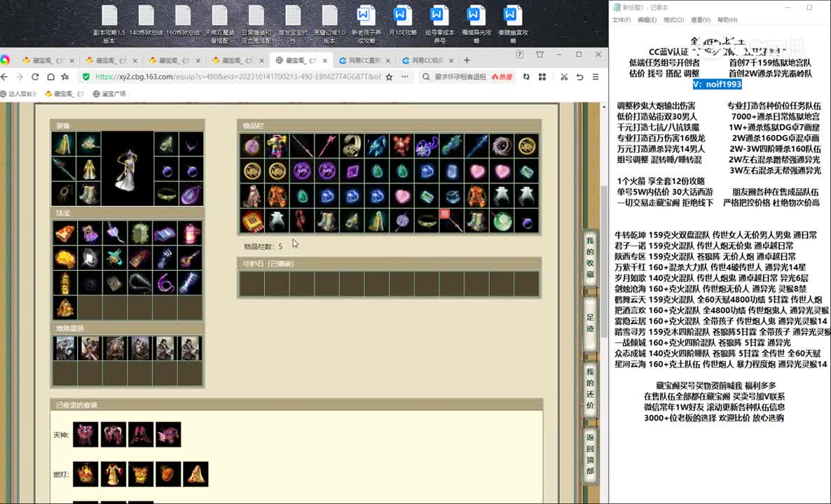Click gold bracelet in 装备 panel
This screenshot has width=831, height=504.
(167, 195)
